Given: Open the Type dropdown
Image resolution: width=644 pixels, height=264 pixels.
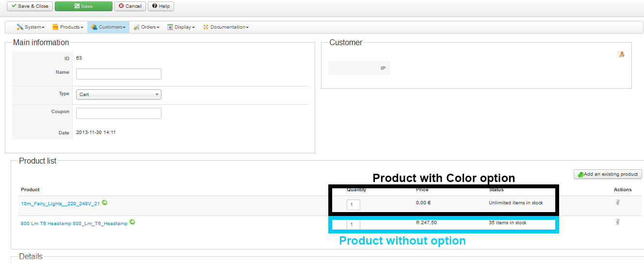Looking at the screenshot, I should click(x=119, y=95).
